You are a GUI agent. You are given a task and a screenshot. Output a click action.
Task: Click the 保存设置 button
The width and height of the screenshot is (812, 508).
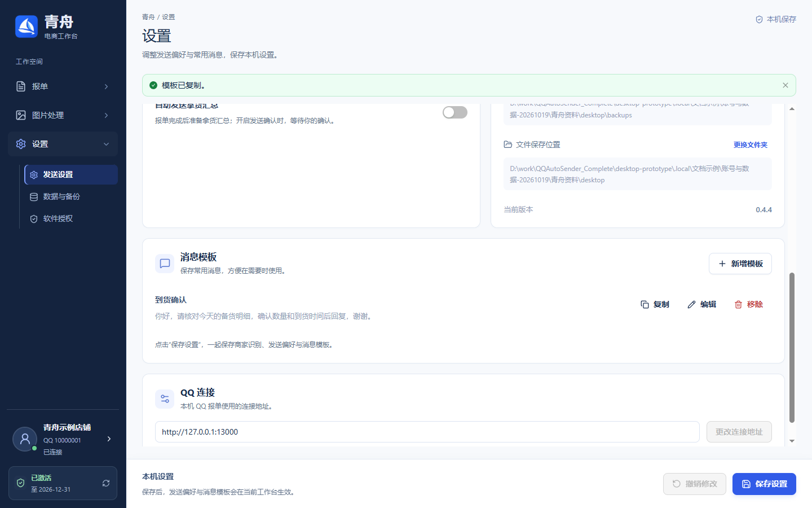pyautogui.click(x=764, y=484)
